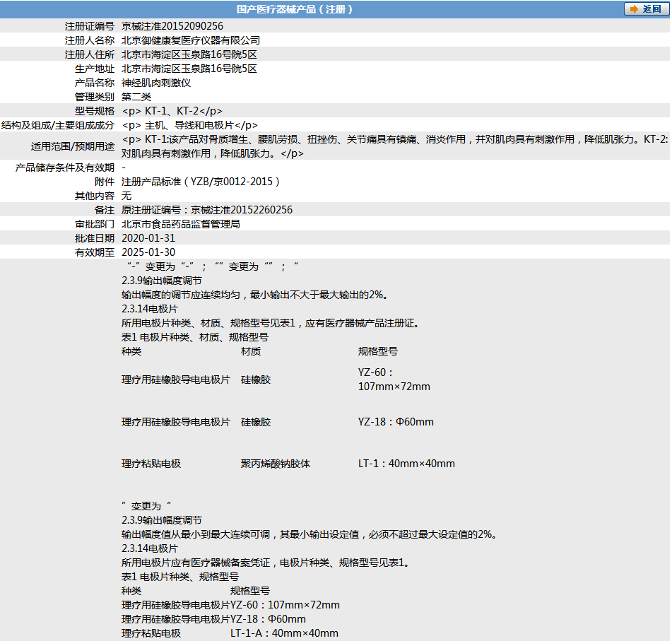
Task: Click the 有效期至 label
Action: [x=95, y=252]
